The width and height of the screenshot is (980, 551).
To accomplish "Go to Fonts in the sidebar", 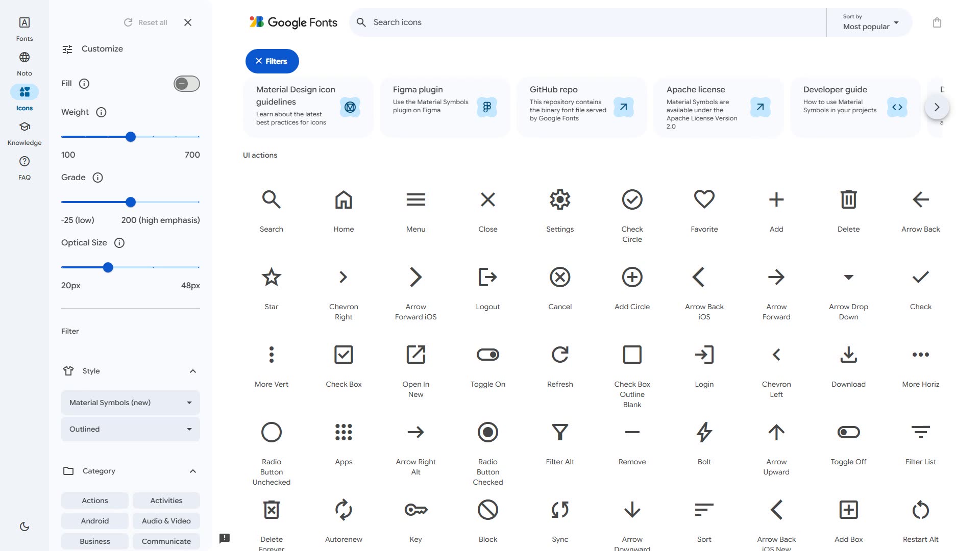I will coord(24,29).
